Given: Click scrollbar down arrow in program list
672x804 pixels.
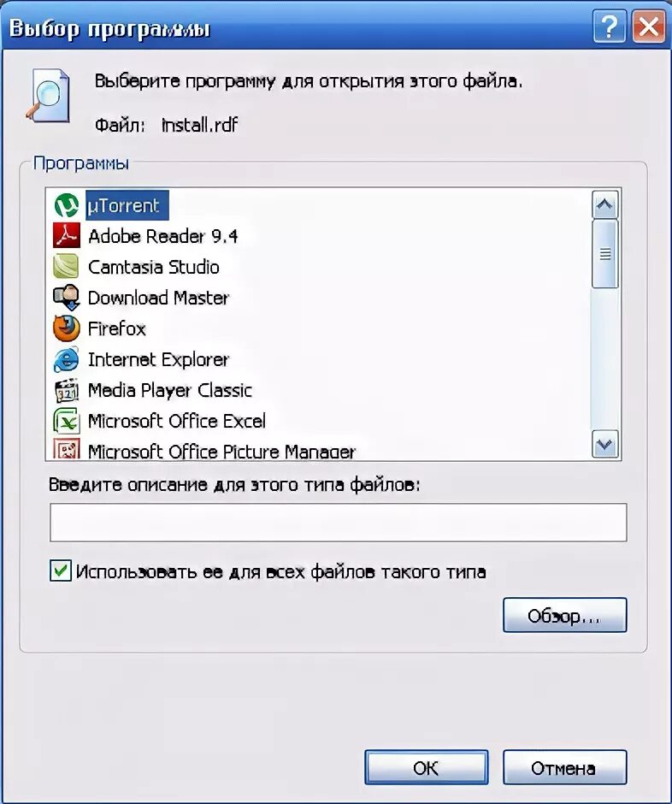Looking at the screenshot, I should point(604,444).
